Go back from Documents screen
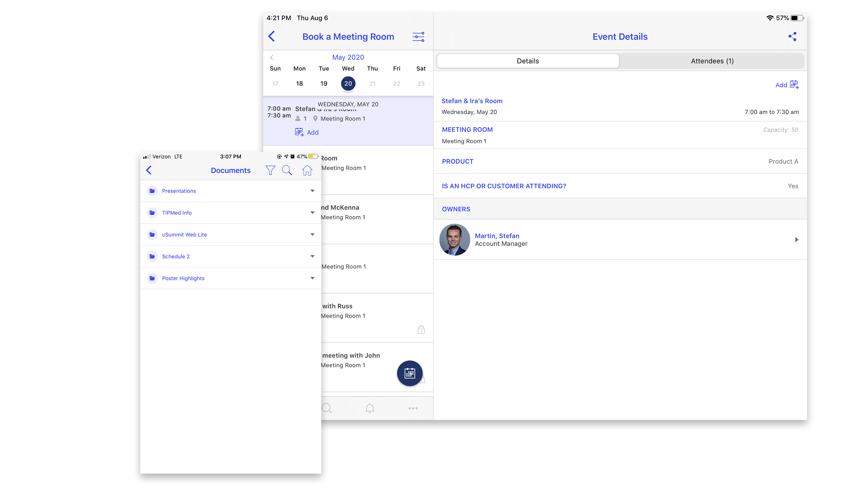The height and width of the screenshot is (504, 844). pyautogui.click(x=149, y=170)
